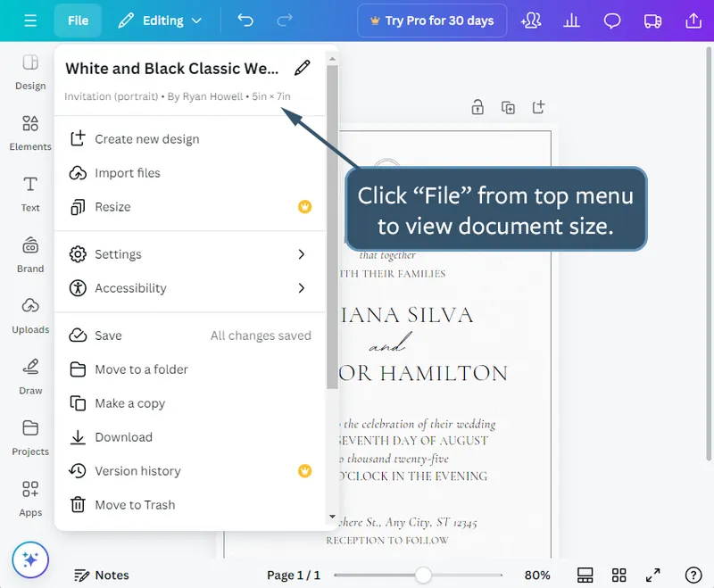
Task: Select the Draw tool
Action: [29, 377]
